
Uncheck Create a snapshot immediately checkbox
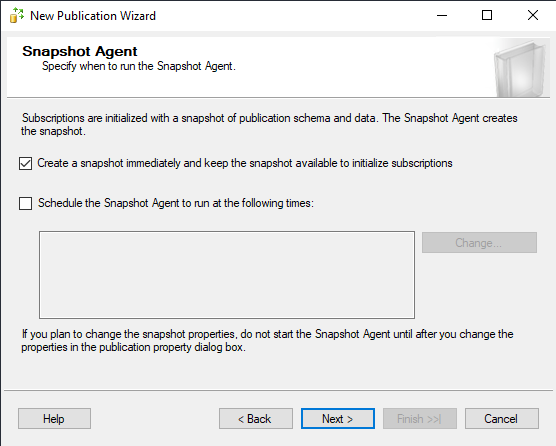(x=26, y=163)
